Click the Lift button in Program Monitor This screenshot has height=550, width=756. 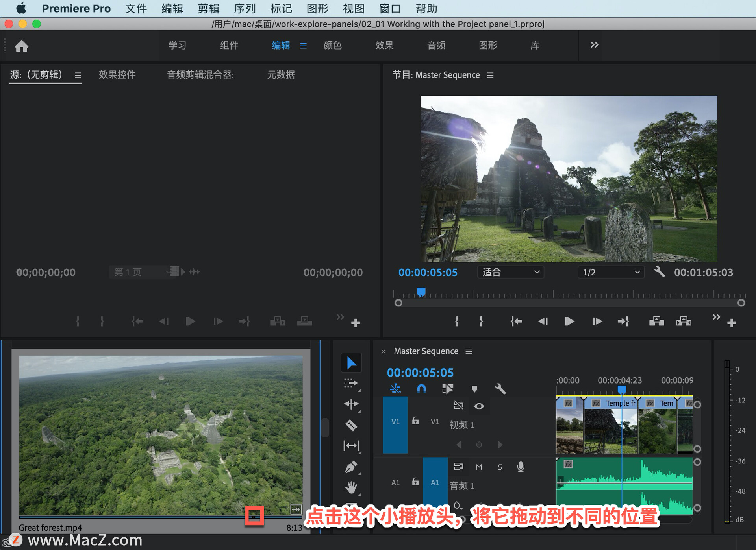pyautogui.click(x=656, y=321)
